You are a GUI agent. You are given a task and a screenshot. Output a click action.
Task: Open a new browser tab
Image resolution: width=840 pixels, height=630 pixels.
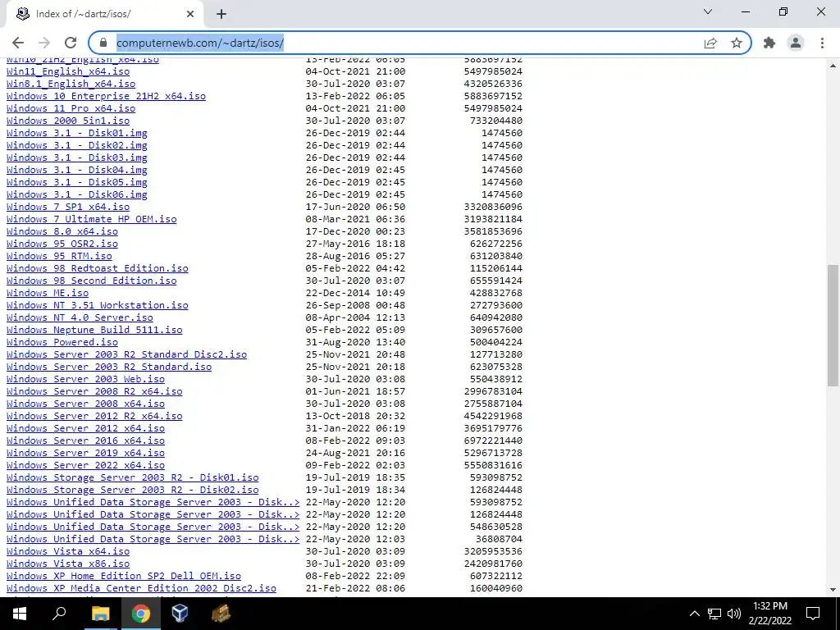pyautogui.click(x=221, y=14)
